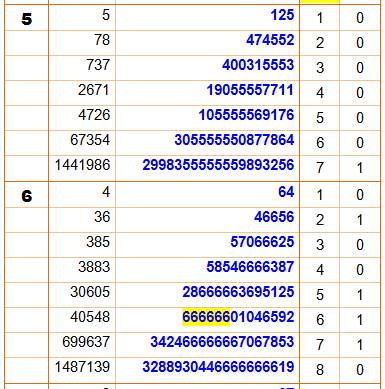Click the number 3288930446666666619

click(x=218, y=367)
